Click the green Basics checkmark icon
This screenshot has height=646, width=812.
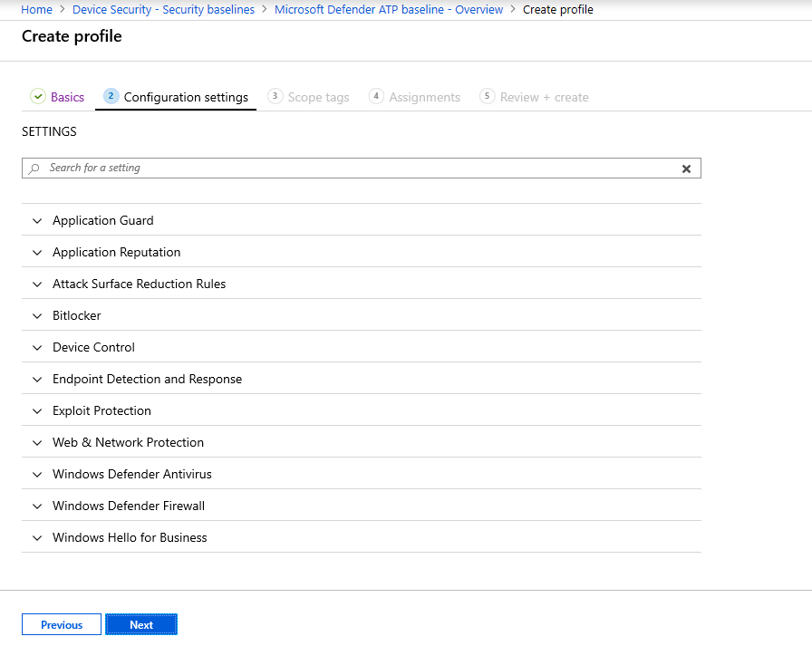click(x=38, y=97)
